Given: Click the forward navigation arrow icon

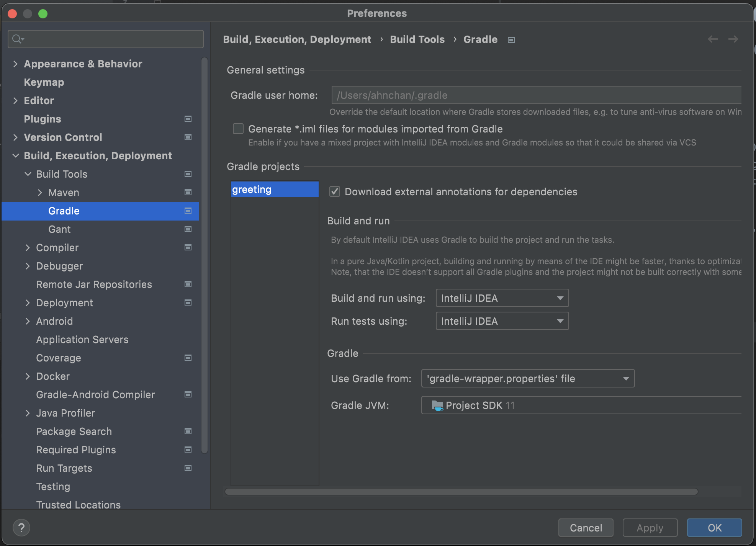Looking at the screenshot, I should pyautogui.click(x=733, y=39).
